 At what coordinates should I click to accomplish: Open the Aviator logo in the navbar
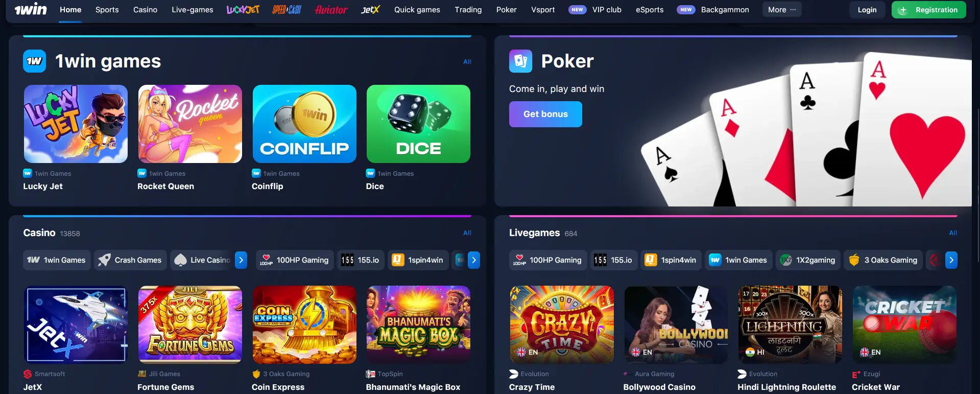click(x=331, y=10)
